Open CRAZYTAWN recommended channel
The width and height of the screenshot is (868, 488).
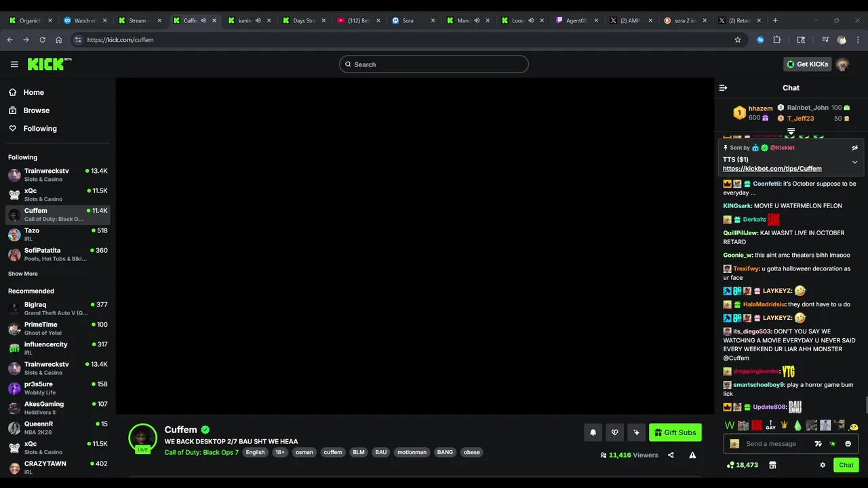pyautogui.click(x=58, y=468)
